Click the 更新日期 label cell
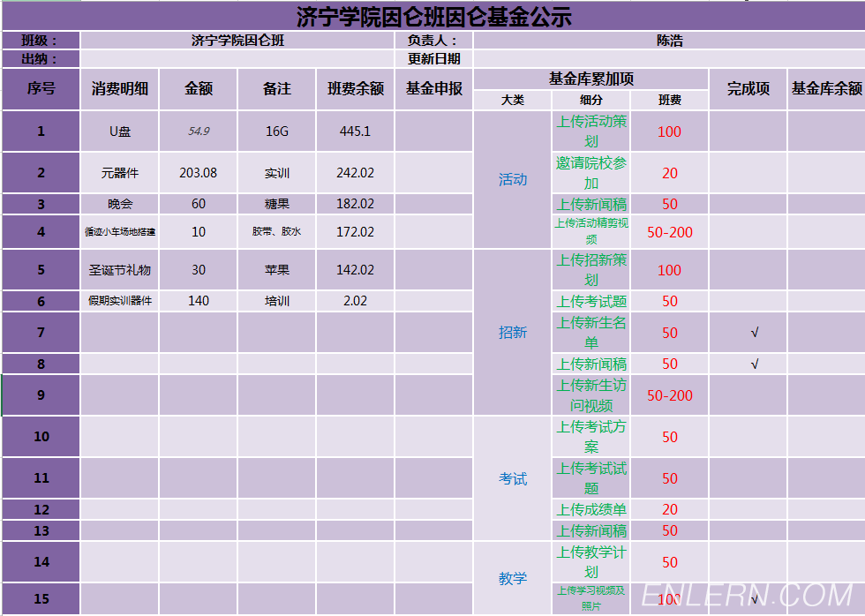 click(434, 59)
